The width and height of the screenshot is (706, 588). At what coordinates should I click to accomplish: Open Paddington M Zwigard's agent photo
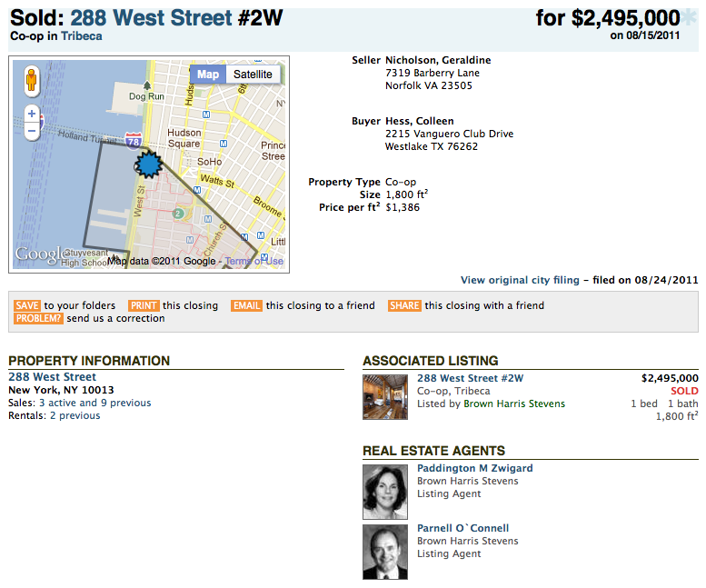click(x=385, y=492)
